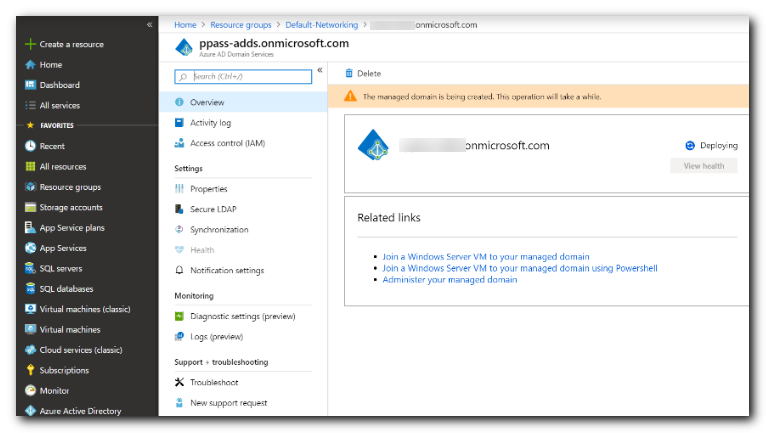
Task: Open Administer your managed domain link
Action: pyautogui.click(x=449, y=280)
